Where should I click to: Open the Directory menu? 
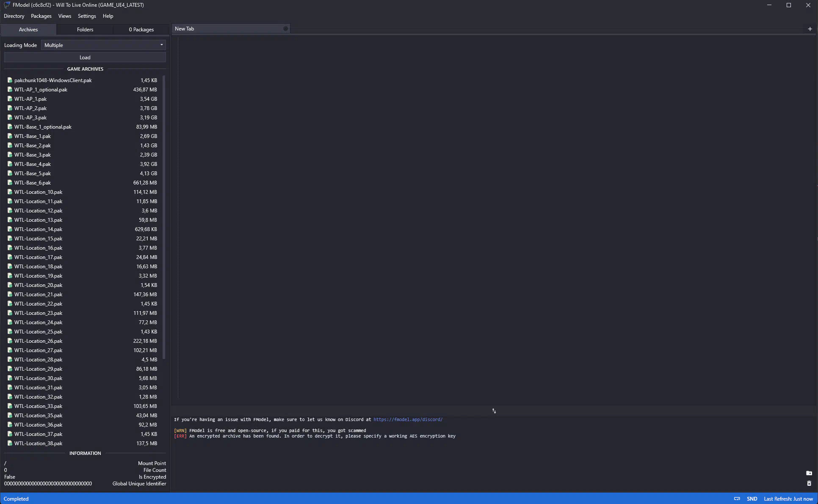pyautogui.click(x=14, y=16)
